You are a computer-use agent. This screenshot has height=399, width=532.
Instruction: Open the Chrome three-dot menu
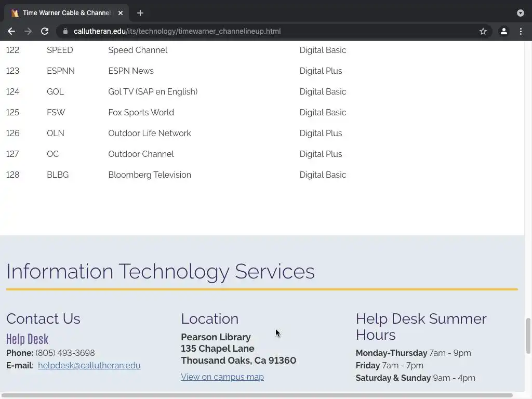coord(521,31)
